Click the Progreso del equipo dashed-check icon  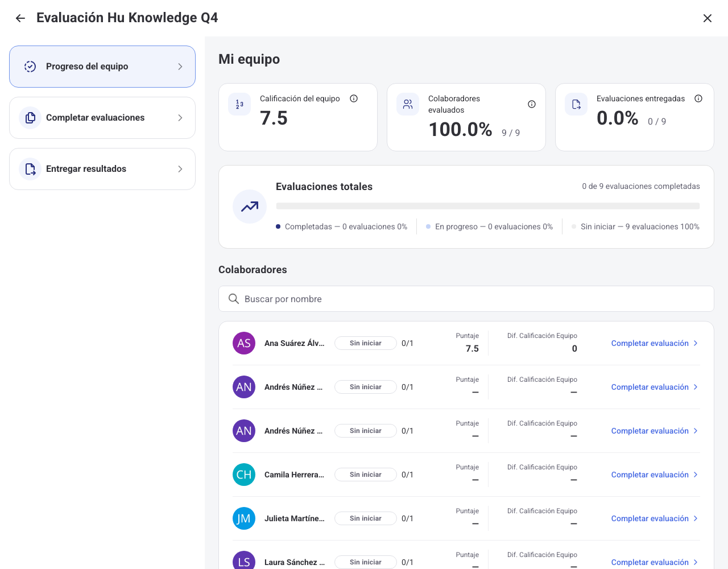30,67
